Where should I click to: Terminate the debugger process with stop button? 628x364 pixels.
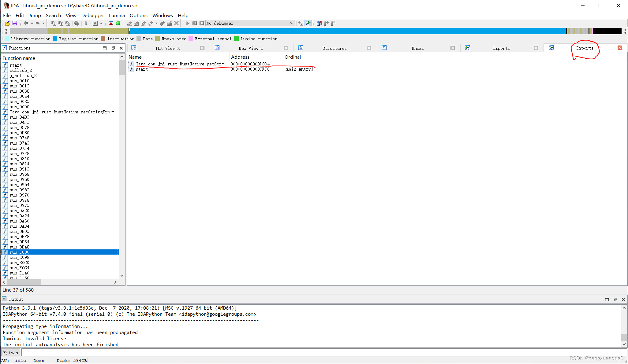pos(202,23)
